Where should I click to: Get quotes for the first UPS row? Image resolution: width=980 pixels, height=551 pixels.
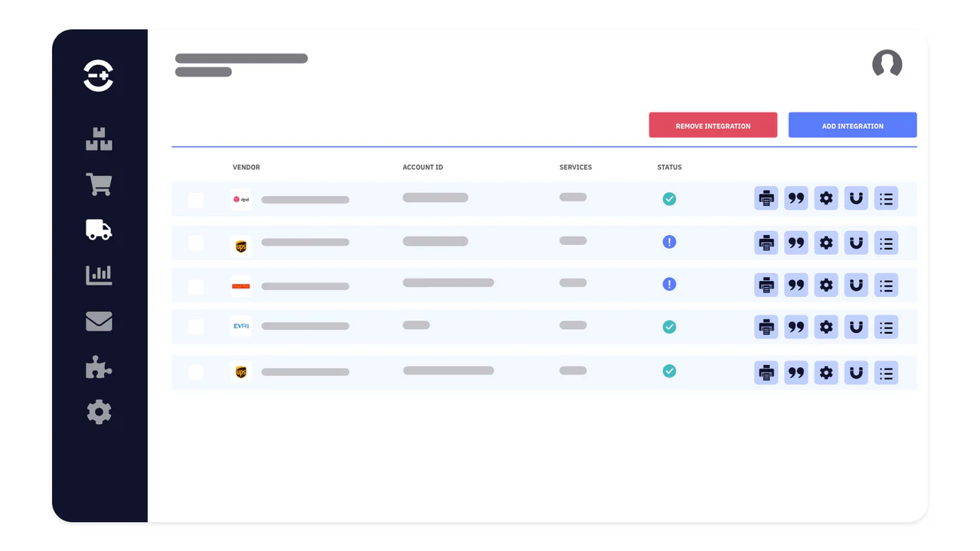(796, 243)
